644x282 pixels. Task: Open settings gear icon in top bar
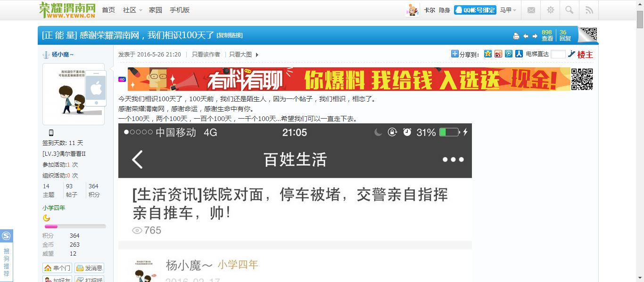pos(551,10)
